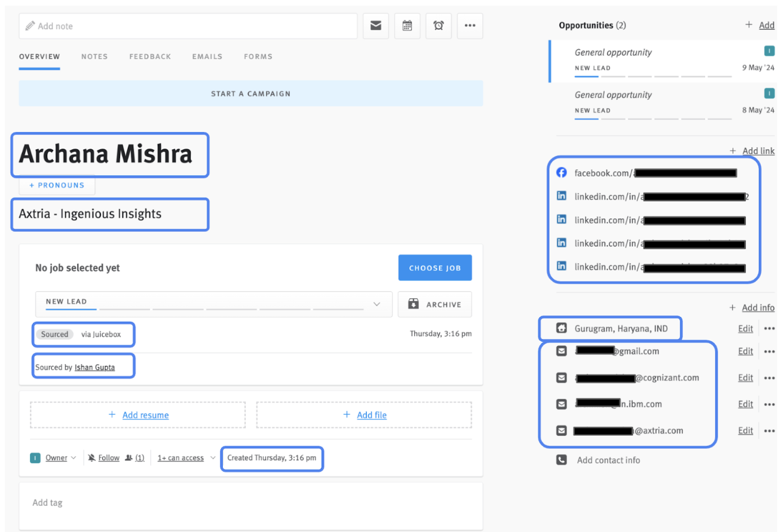Image resolution: width=784 pixels, height=532 pixels.
Task: Click + Add link above social links
Action: click(752, 151)
